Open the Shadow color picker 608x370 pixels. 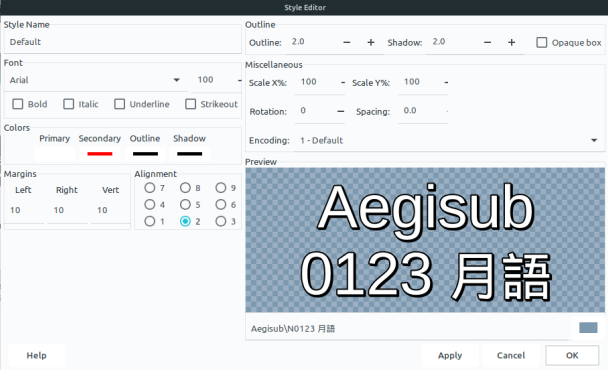tap(190, 154)
